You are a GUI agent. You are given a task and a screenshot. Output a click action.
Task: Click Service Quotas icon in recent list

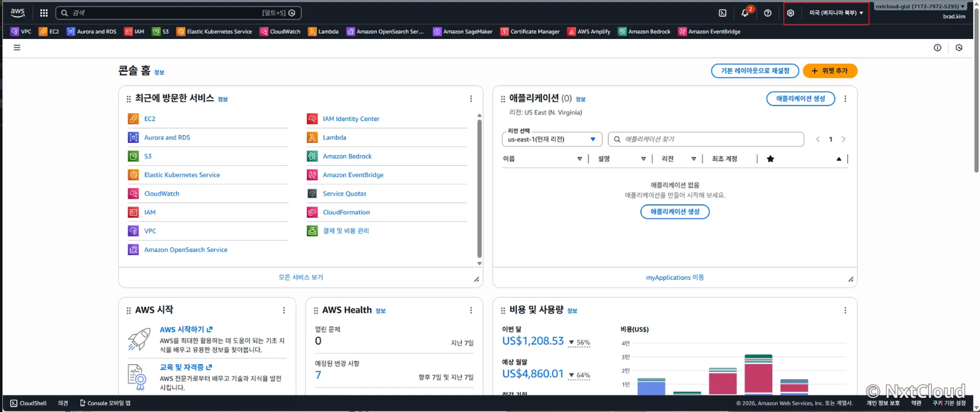(x=312, y=194)
